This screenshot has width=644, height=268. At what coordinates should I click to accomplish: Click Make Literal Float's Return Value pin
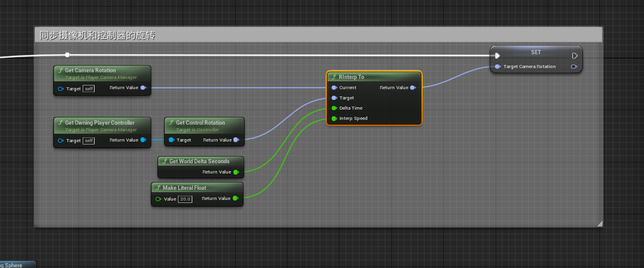[x=235, y=199]
